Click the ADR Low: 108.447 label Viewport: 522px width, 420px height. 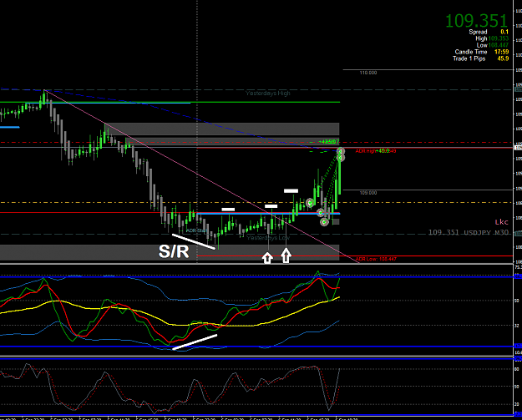point(376,259)
